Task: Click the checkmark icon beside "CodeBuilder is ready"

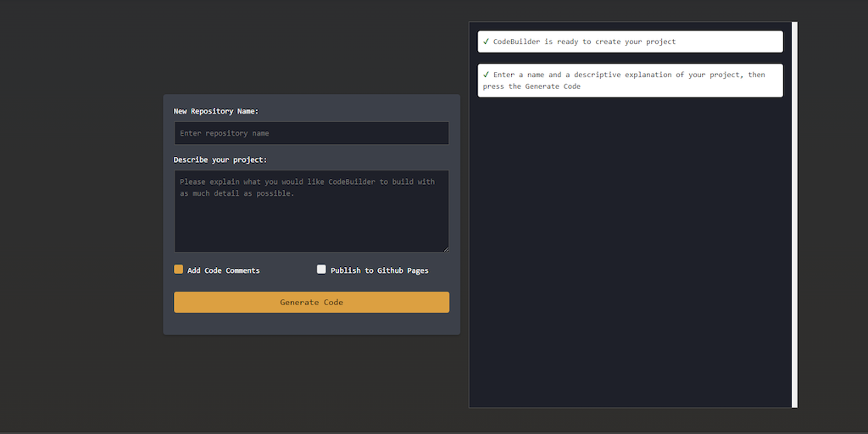Action: point(486,42)
